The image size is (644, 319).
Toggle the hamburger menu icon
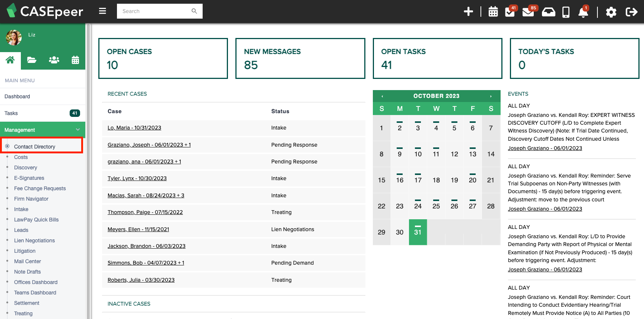[x=102, y=11]
